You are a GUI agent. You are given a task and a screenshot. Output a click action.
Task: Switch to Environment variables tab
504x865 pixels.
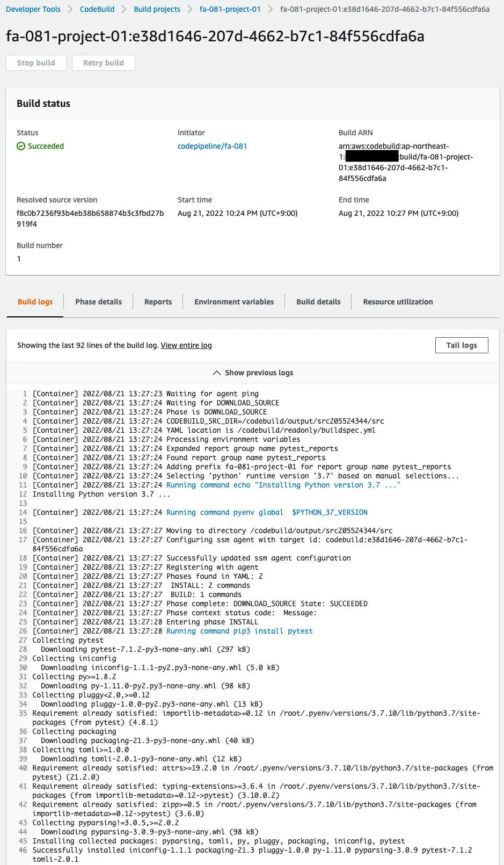[x=234, y=302]
